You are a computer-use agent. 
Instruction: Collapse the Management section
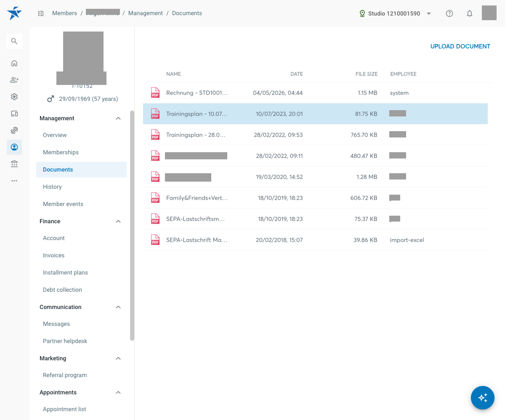[118, 119]
